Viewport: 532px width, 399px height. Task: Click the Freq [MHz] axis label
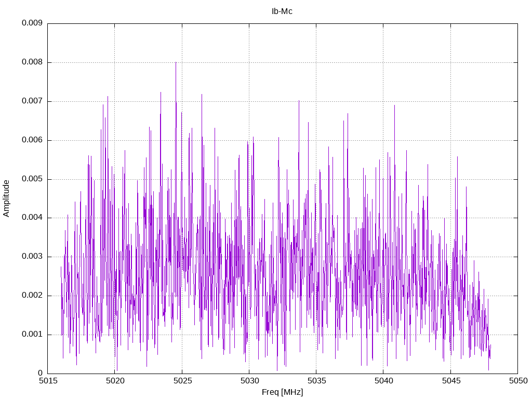(282, 392)
